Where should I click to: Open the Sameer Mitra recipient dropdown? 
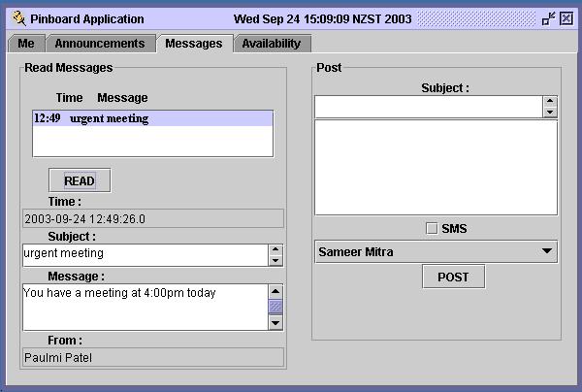436,252
